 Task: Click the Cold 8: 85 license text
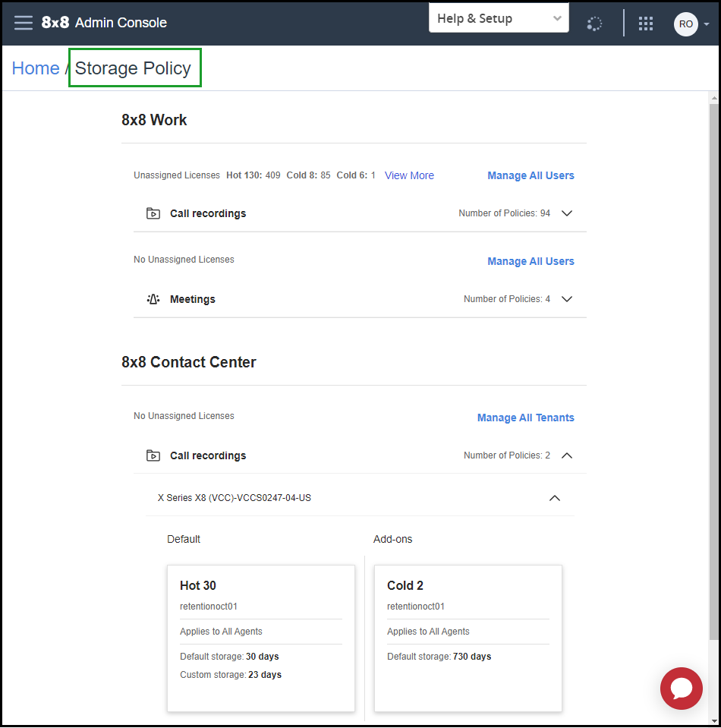tap(308, 175)
